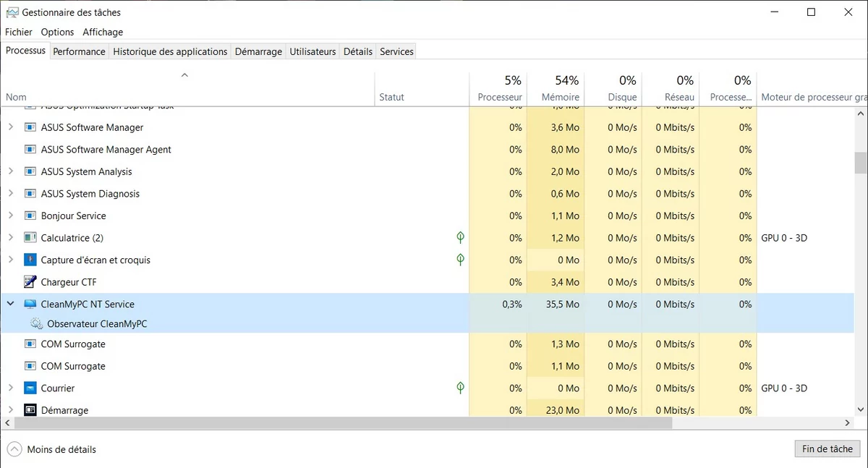
Task: Sort by the Nom column header
Action: click(x=187, y=88)
